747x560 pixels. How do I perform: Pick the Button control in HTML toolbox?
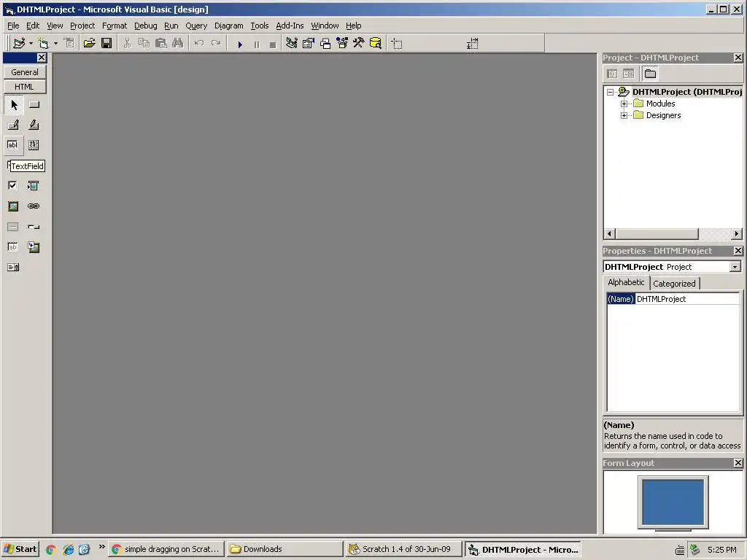click(34, 104)
